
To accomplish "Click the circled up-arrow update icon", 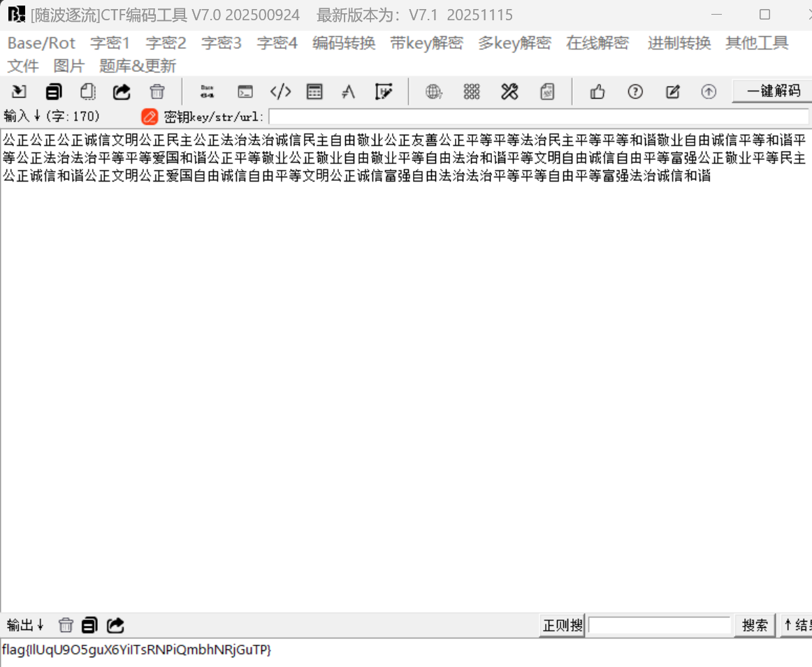I will pyautogui.click(x=709, y=91).
